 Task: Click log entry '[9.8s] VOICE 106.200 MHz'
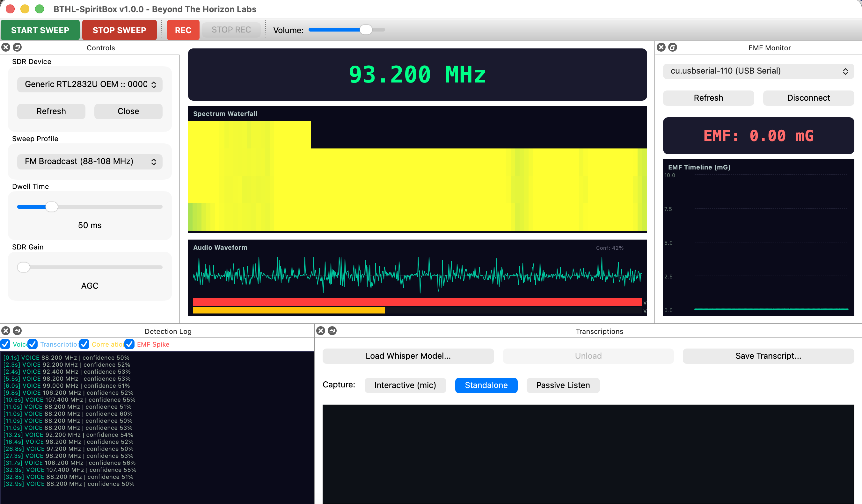click(68, 393)
